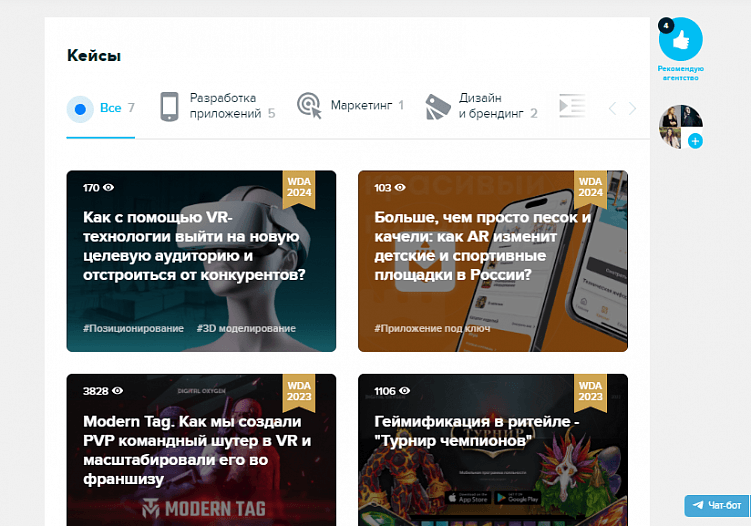Select the blue 'Все' radio dot filter
751x526 pixels.
(80, 109)
